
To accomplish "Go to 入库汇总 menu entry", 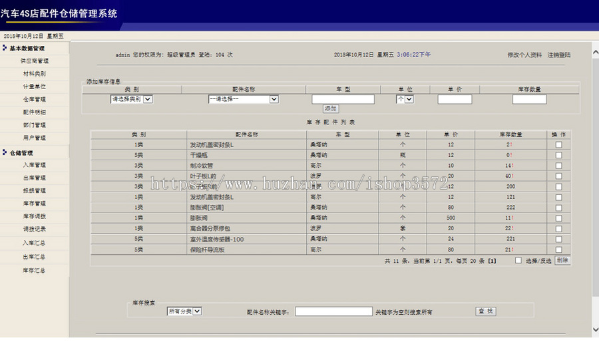I will pos(34,243).
